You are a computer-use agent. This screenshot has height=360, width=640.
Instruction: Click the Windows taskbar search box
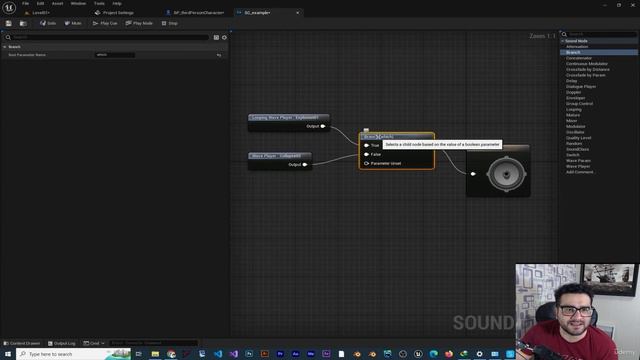pos(73,354)
